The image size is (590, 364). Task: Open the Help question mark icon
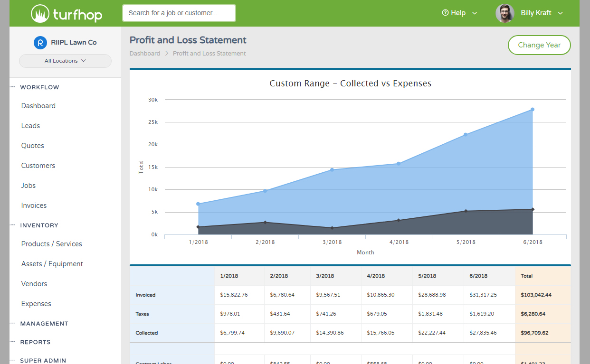click(445, 13)
